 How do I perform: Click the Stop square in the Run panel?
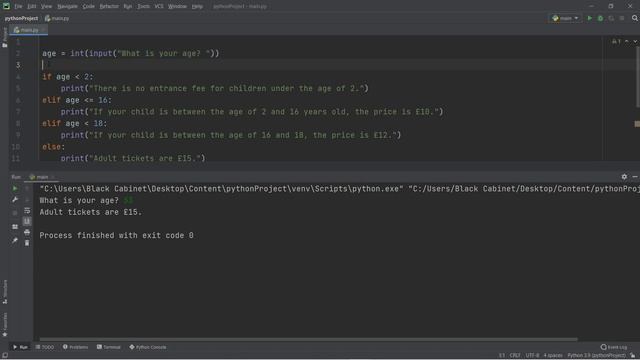pyautogui.click(x=15, y=213)
